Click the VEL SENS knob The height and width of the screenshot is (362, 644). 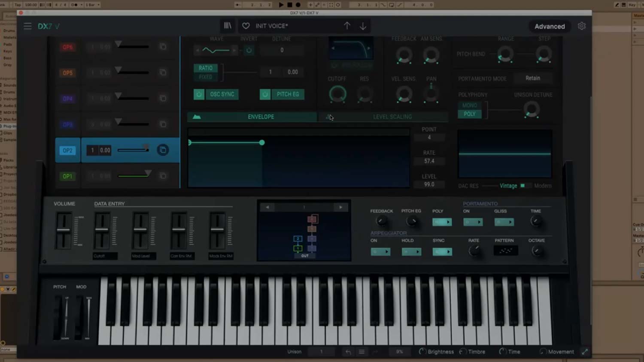pos(404,94)
